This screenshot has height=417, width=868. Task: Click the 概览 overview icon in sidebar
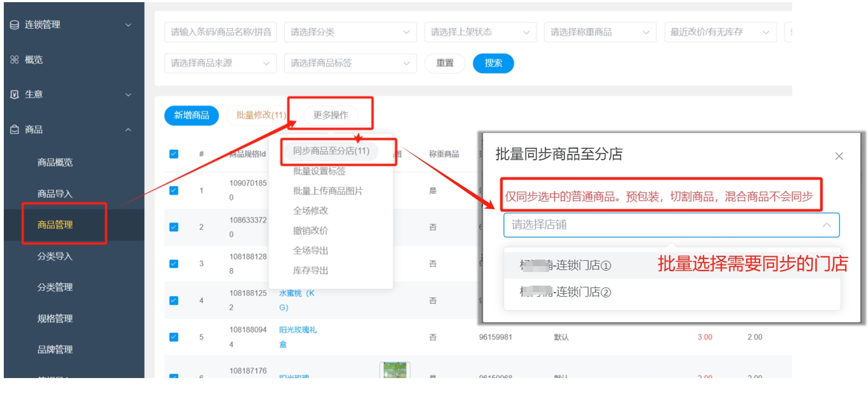pyautogui.click(x=15, y=59)
